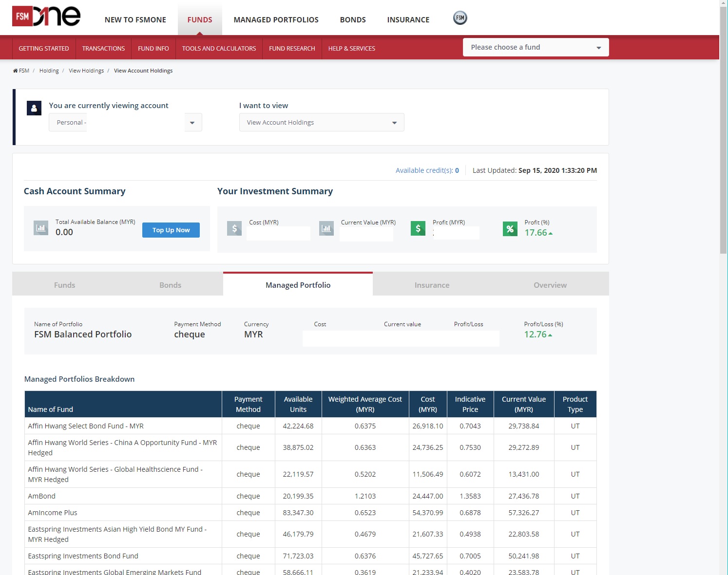The height and width of the screenshot is (575, 728).
Task: Expand the Personal account selector
Action: [125, 122]
